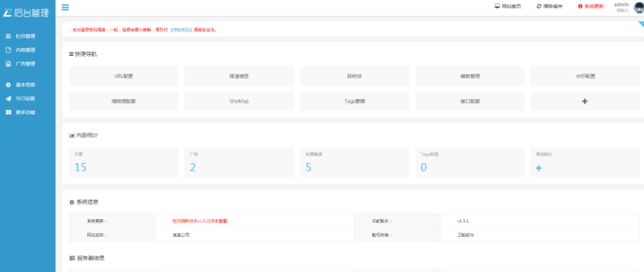
Task: Open 广告管理 in the sidebar
Action: click(21, 64)
